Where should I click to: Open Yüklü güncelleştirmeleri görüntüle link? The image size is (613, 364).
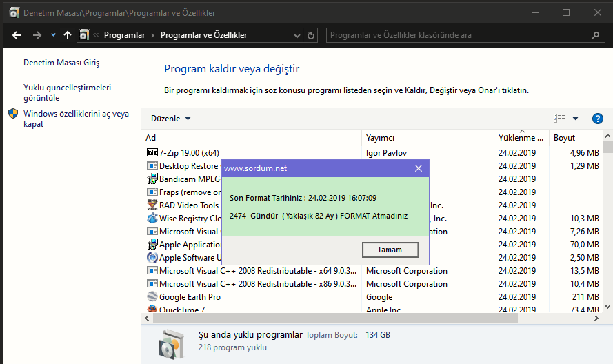[x=68, y=92]
